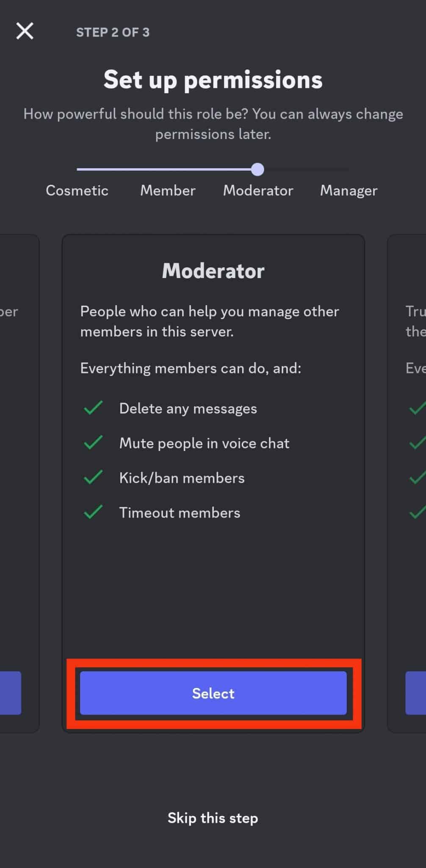426x868 pixels.
Task: Select the Moderator label under the slider
Action: click(x=258, y=191)
